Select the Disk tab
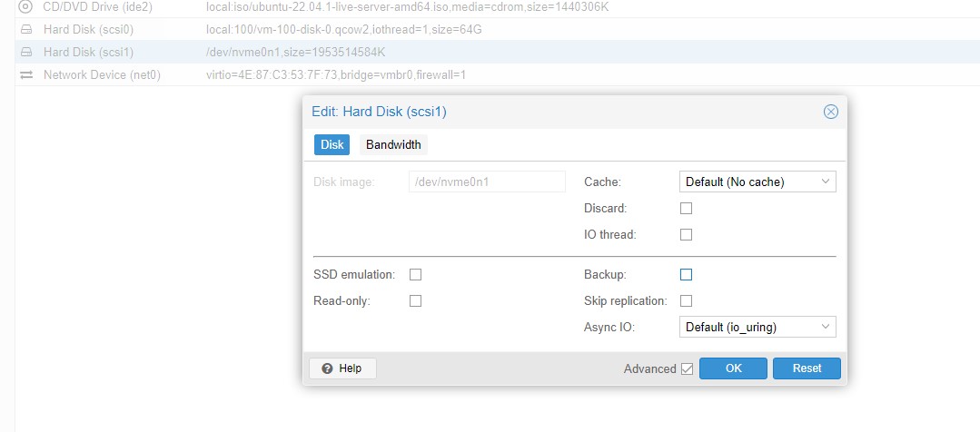Image resolution: width=980 pixels, height=432 pixels. click(332, 144)
